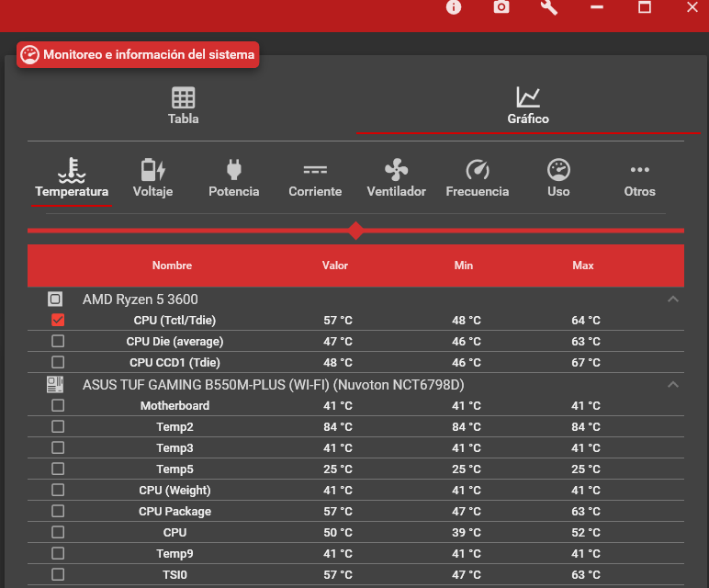
Task: Select the Temperatura tab label
Action: pyautogui.click(x=72, y=192)
